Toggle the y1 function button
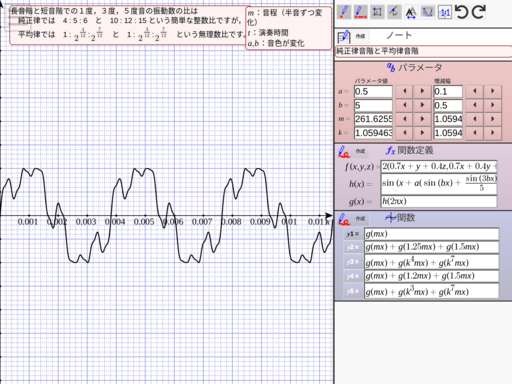 [x=353, y=234]
